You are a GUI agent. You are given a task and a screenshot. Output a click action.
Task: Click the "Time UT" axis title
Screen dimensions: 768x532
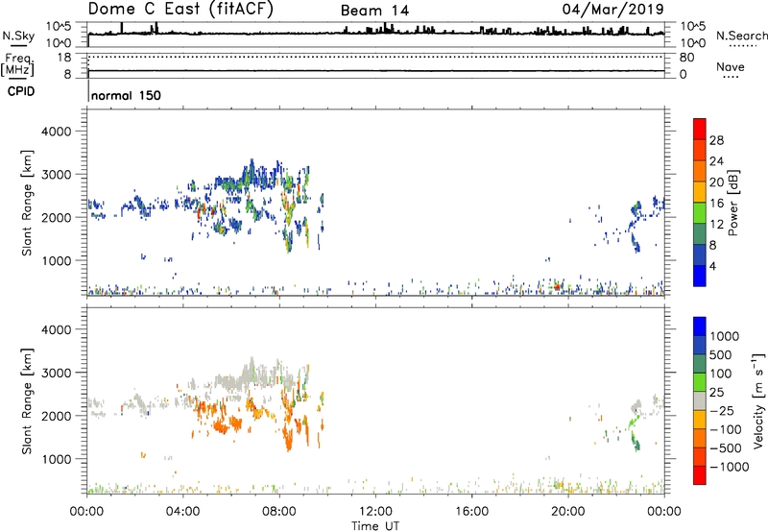click(375, 526)
